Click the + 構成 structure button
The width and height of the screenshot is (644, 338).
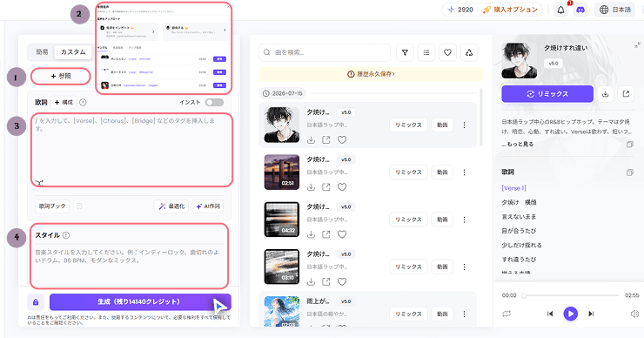(64, 103)
